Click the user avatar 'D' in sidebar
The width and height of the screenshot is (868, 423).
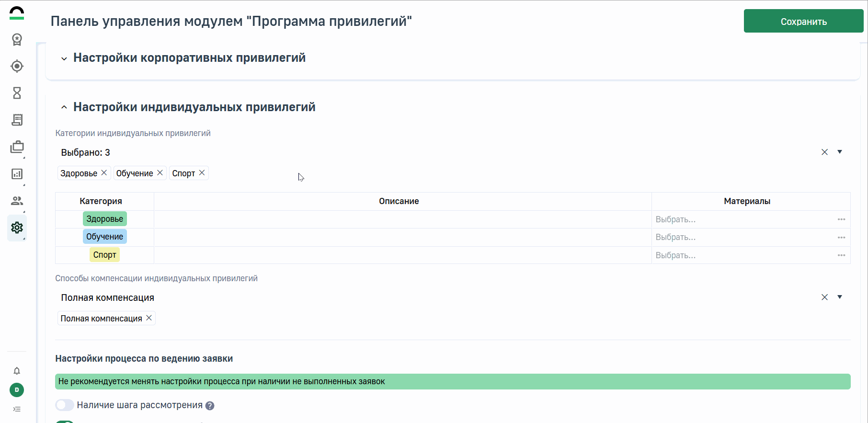coord(17,390)
